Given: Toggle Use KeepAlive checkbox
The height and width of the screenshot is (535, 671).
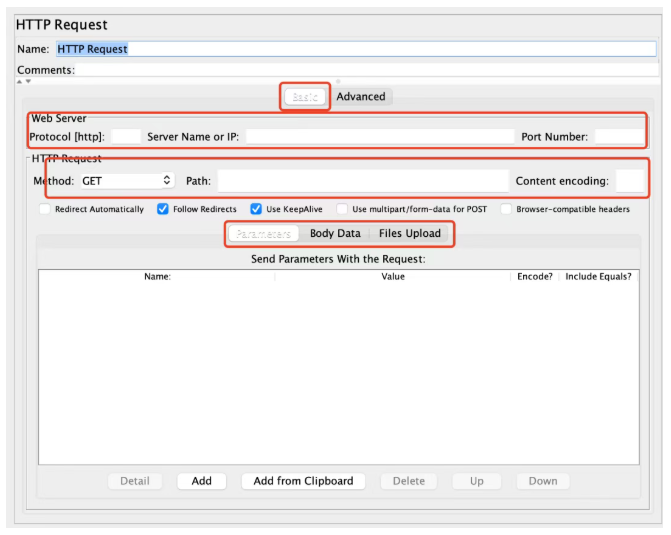Looking at the screenshot, I should click(256, 209).
